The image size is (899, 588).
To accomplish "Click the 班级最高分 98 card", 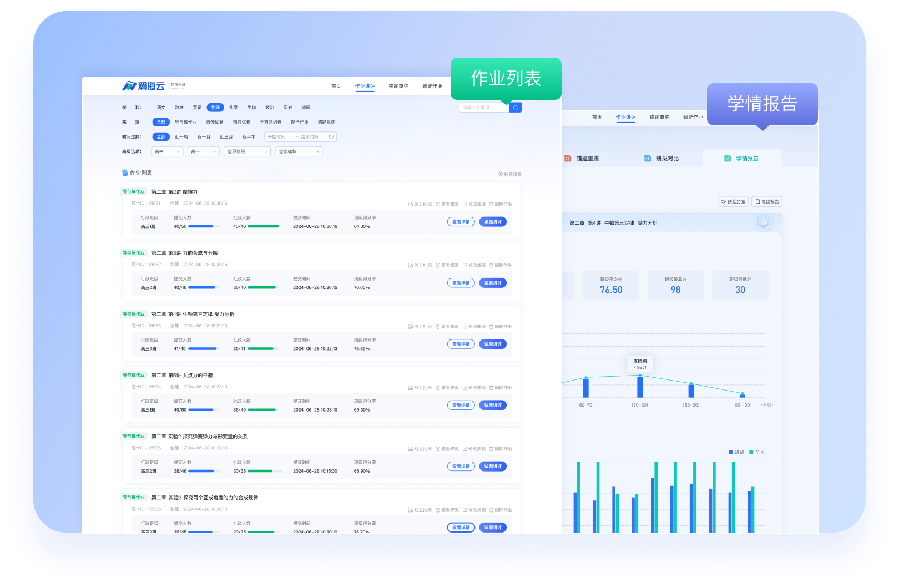I will coord(675,285).
